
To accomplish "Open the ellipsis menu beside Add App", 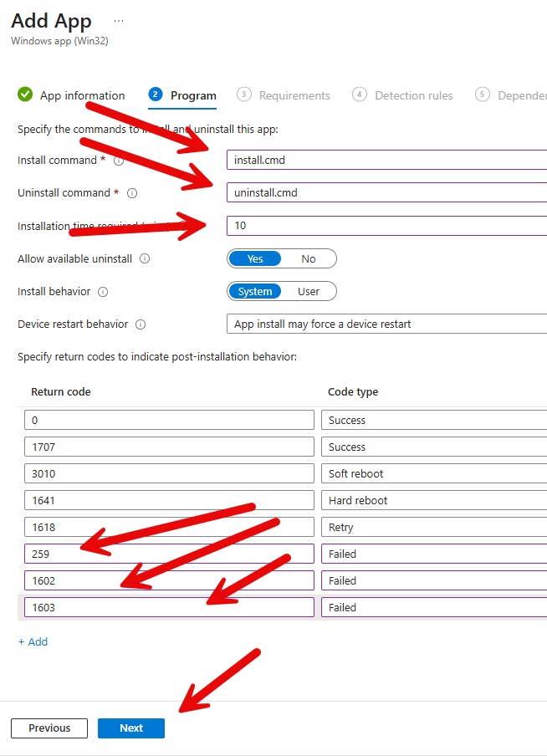I will coord(119,21).
